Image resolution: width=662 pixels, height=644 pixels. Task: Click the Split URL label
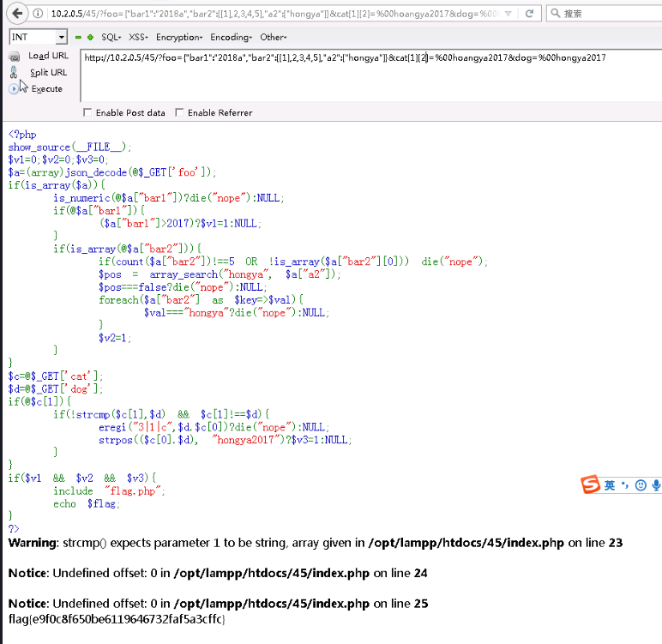(x=48, y=73)
